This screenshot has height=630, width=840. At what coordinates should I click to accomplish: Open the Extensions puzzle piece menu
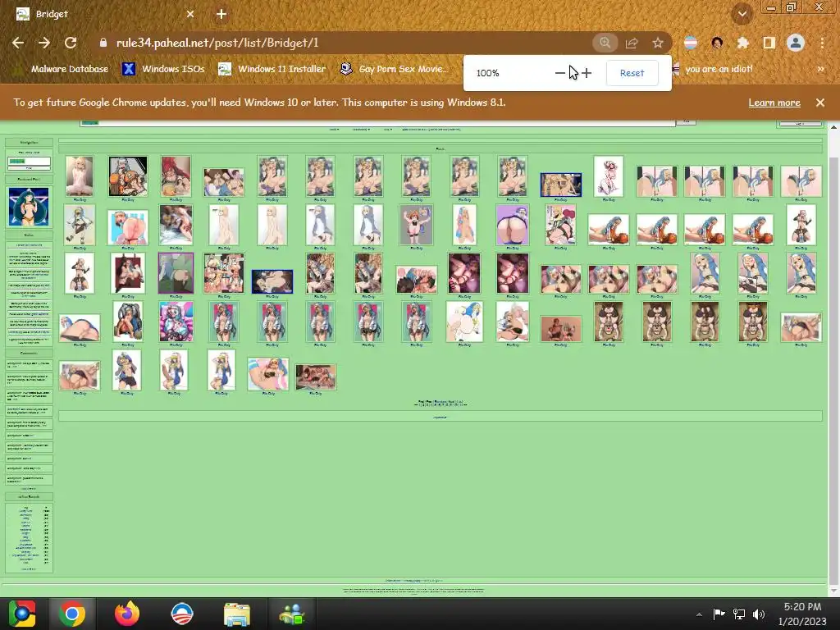click(742, 43)
